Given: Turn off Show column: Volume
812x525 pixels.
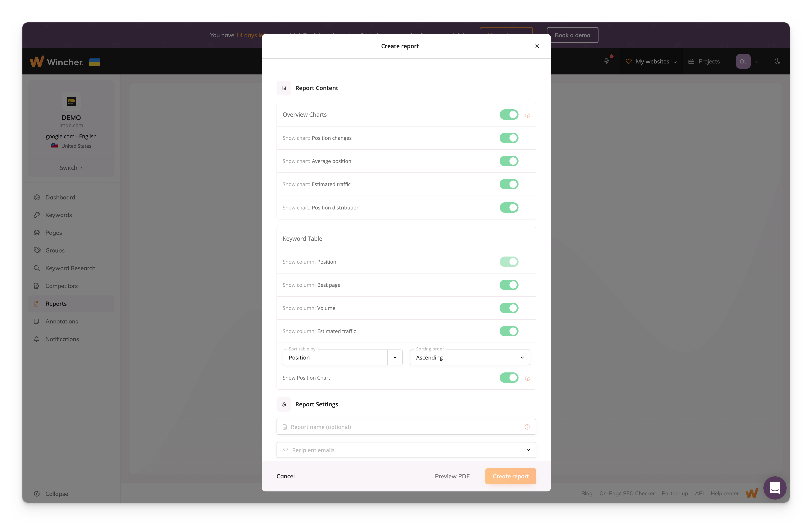Looking at the screenshot, I should click(509, 308).
